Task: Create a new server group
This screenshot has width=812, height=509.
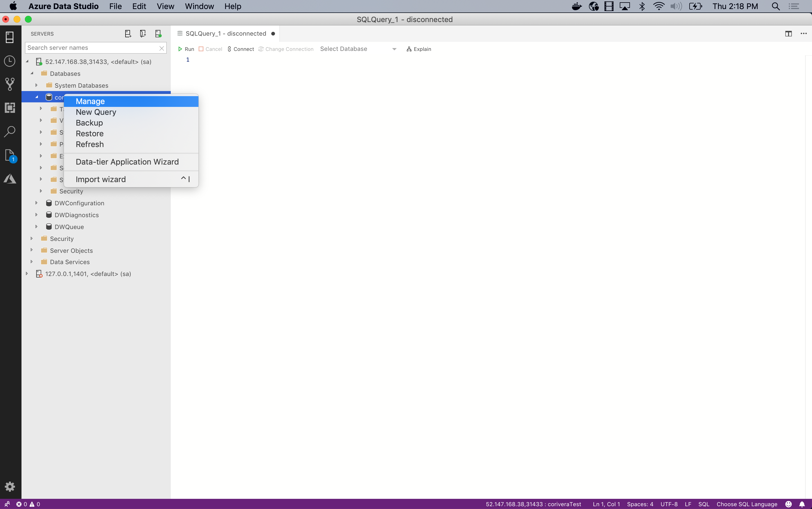Action: pos(142,33)
